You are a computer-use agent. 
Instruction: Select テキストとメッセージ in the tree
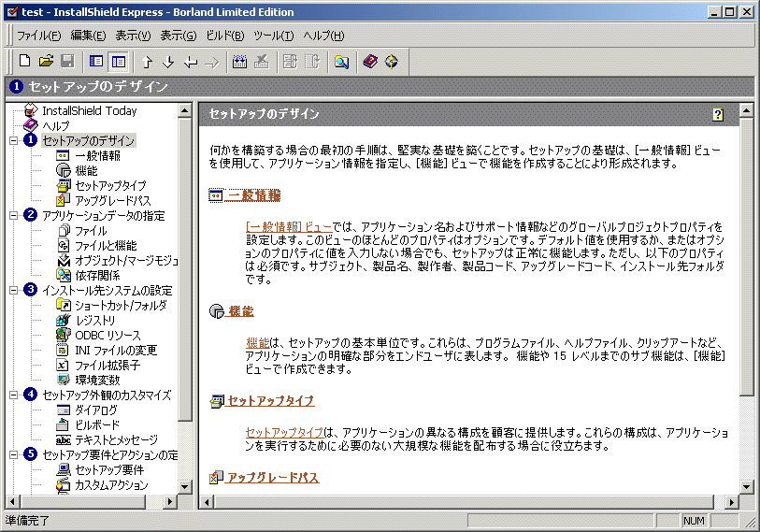[x=116, y=439]
